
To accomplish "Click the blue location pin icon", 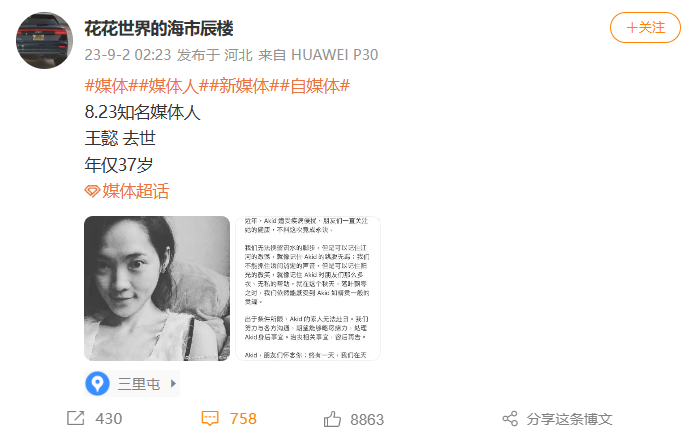I will (97, 384).
